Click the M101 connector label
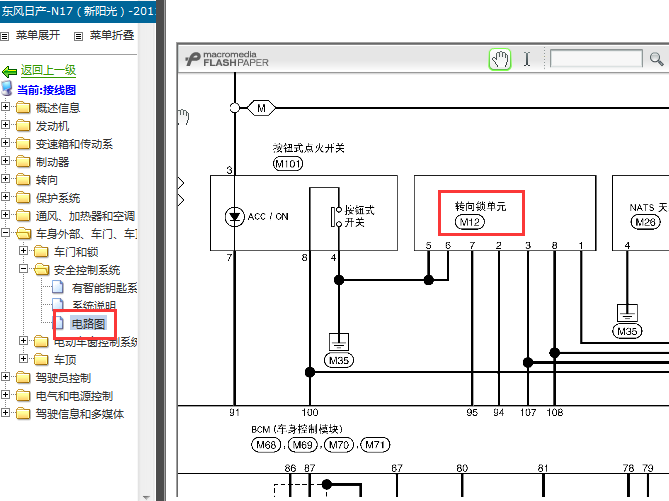This screenshot has width=669, height=501. tap(288, 163)
